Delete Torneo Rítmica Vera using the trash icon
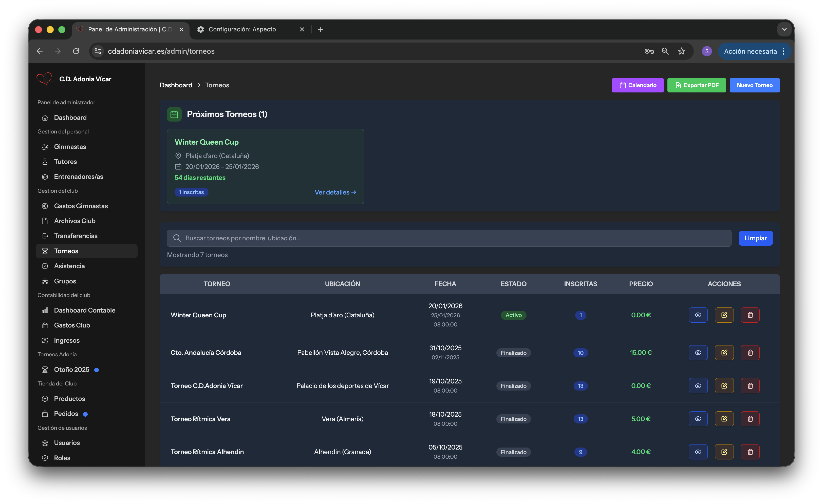This screenshot has height=504, width=823. click(750, 419)
